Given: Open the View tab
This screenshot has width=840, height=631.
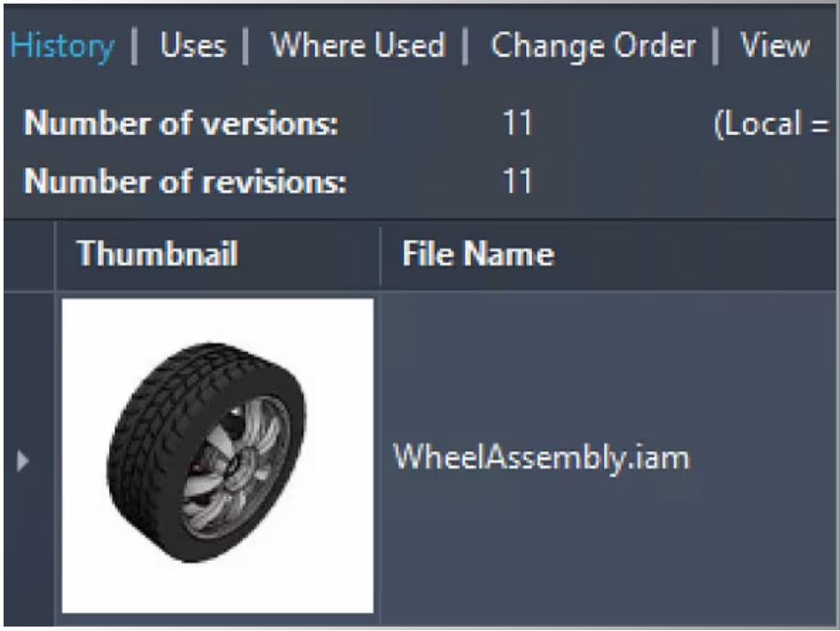Looking at the screenshot, I should [774, 44].
